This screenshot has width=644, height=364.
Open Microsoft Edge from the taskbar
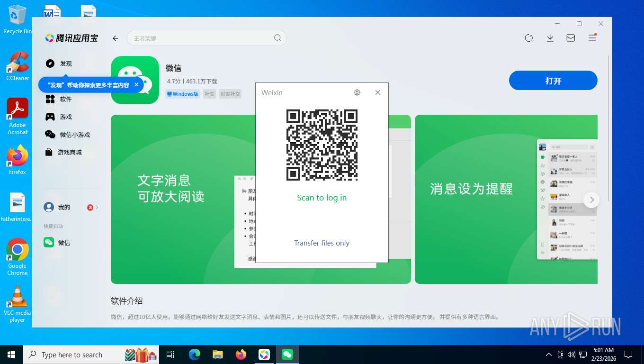(195, 355)
